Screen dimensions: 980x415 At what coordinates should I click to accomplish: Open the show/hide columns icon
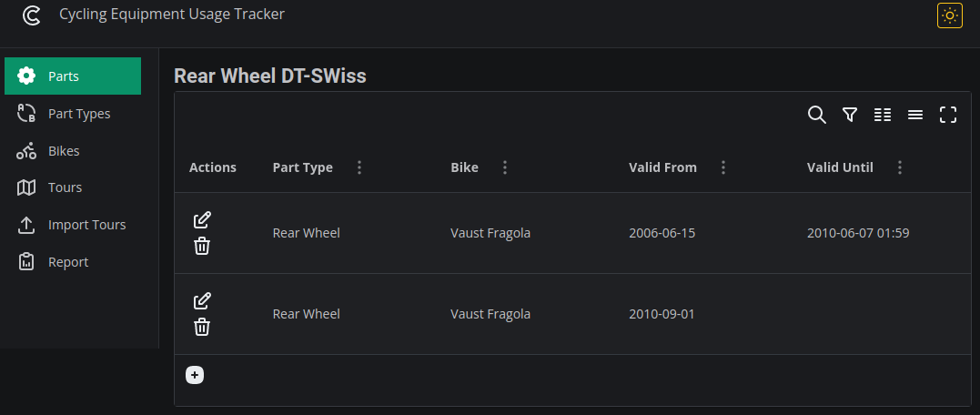tap(883, 115)
